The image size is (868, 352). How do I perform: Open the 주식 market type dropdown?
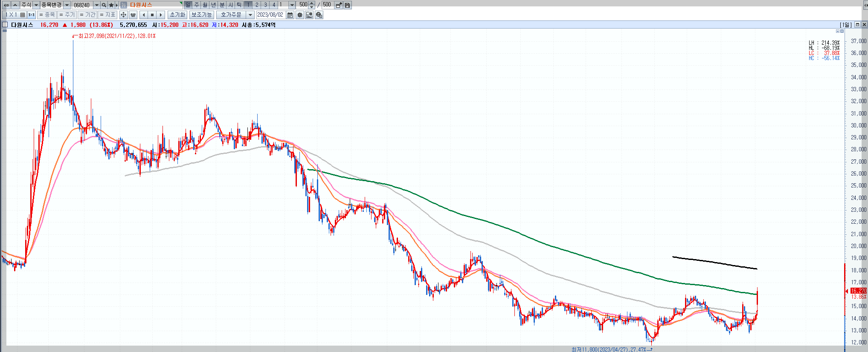click(36, 5)
